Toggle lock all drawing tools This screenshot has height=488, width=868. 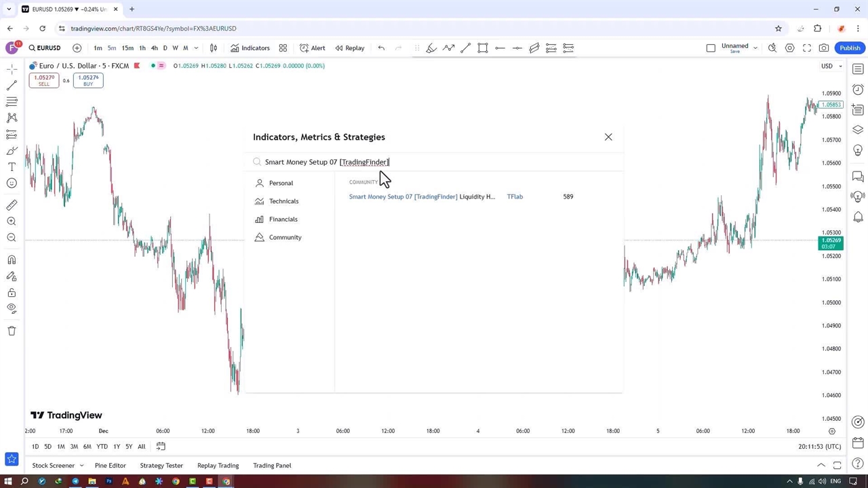point(12,293)
